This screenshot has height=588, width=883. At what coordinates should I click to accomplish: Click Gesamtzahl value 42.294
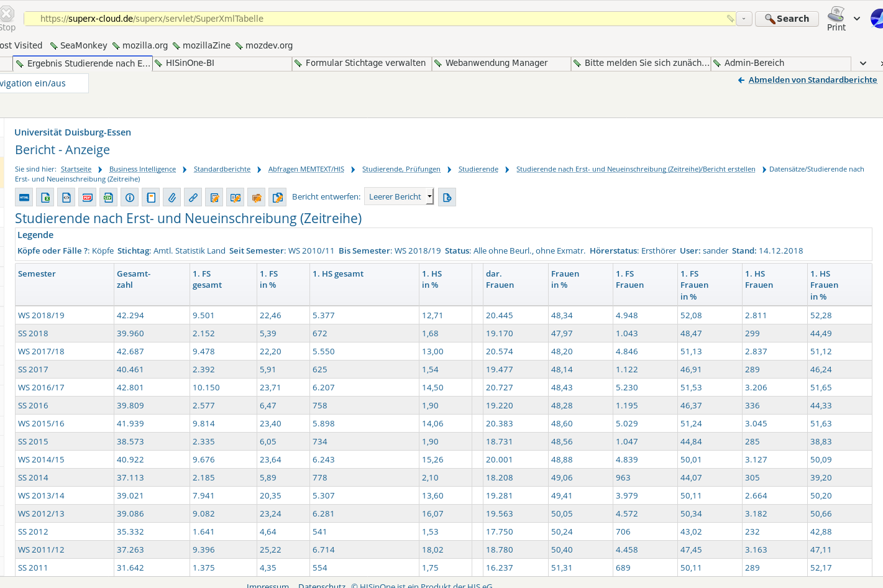coord(130,316)
